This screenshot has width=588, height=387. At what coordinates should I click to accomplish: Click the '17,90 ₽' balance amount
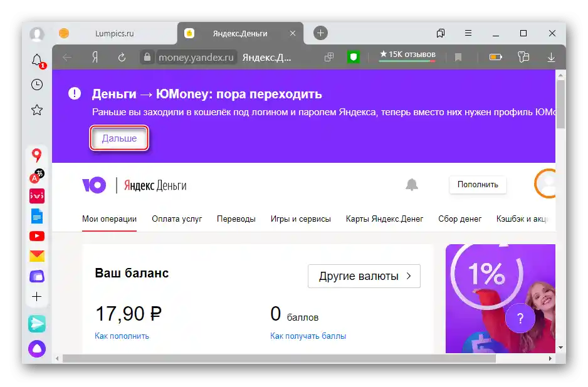point(129,314)
